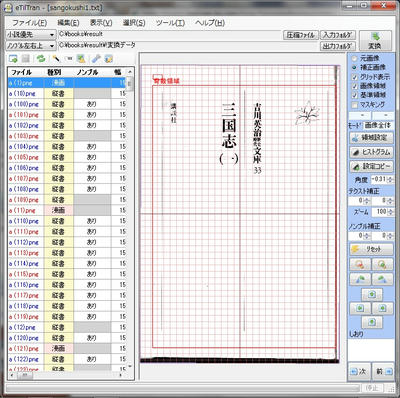Open the 小説優先 dropdown
The image size is (400, 398).
(x=31, y=35)
